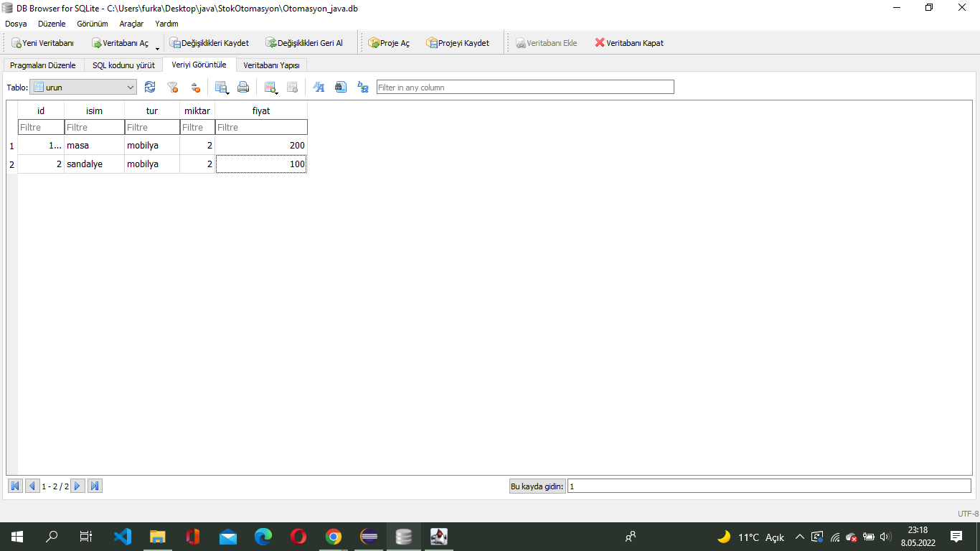Screen dimensions: 980x551
Task: Click Veritabanı Aç toolbar button
Action: pyautogui.click(x=120, y=43)
